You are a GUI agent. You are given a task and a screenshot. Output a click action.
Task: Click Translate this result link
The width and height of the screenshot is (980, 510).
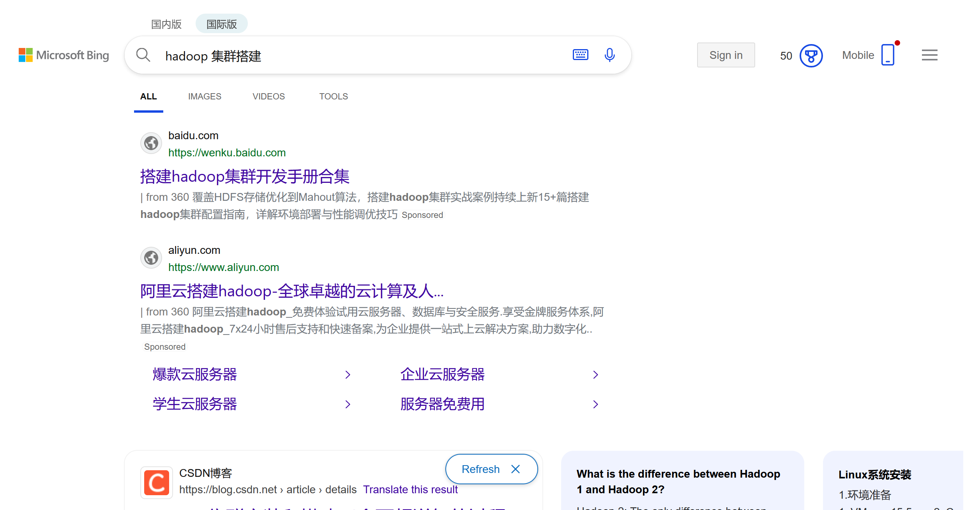[x=410, y=490]
